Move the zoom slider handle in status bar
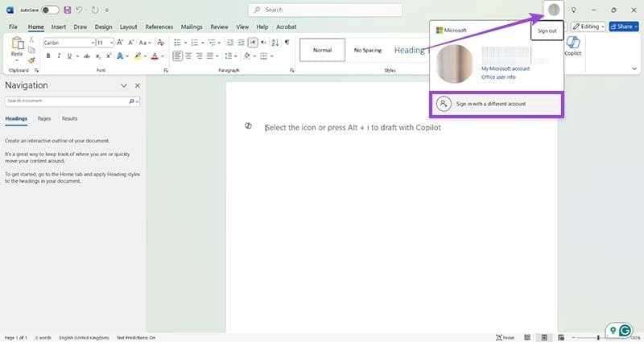644x342 pixels. tap(598, 337)
